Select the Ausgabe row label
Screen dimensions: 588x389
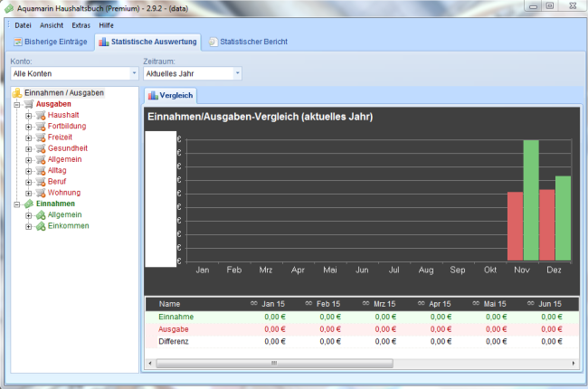(x=174, y=329)
